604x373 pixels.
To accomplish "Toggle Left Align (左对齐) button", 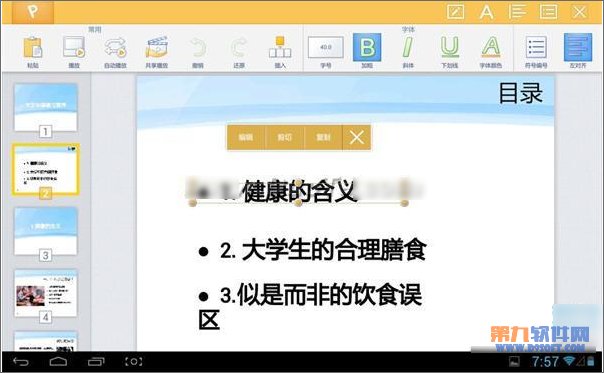I will (578, 47).
